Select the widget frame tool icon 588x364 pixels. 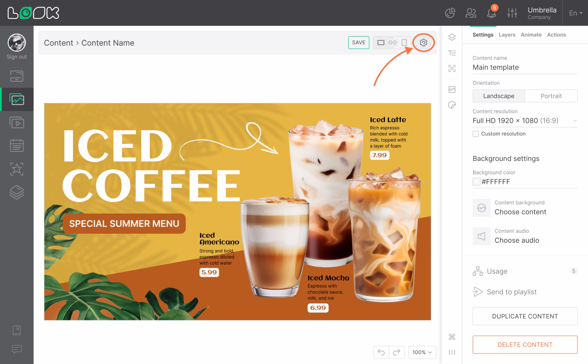(452, 68)
